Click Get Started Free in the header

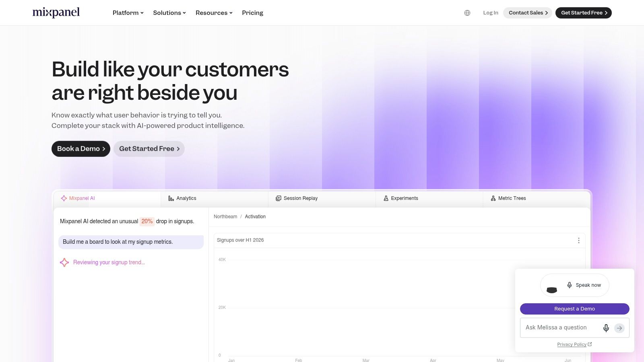584,13
